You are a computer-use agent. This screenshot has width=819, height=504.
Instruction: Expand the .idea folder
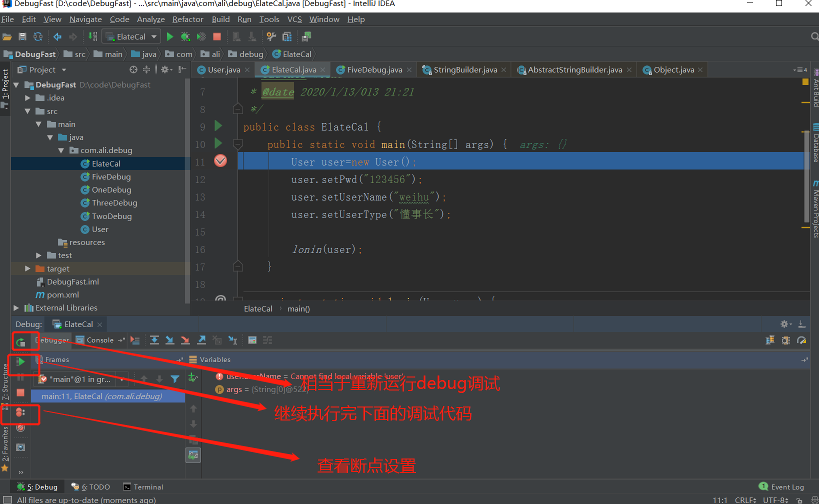click(x=28, y=98)
